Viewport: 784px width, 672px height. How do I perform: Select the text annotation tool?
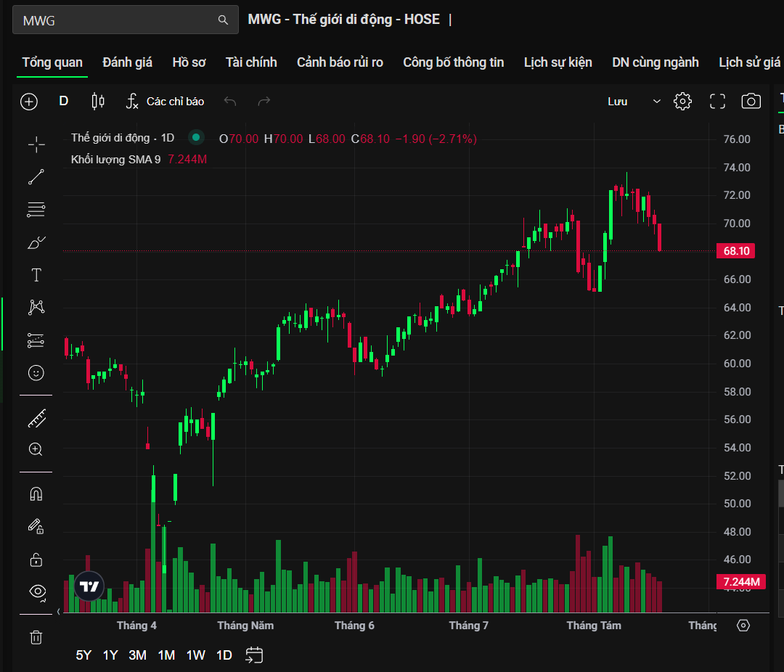[36, 275]
